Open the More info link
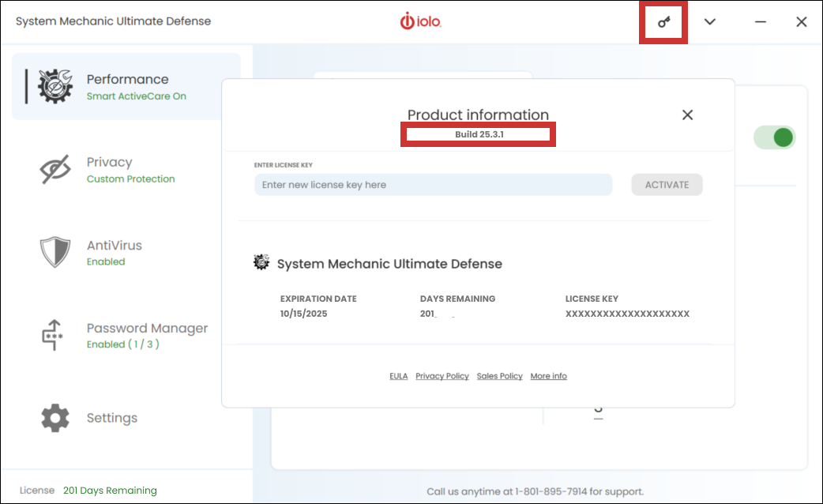Image resolution: width=823 pixels, height=504 pixels. [548, 376]
